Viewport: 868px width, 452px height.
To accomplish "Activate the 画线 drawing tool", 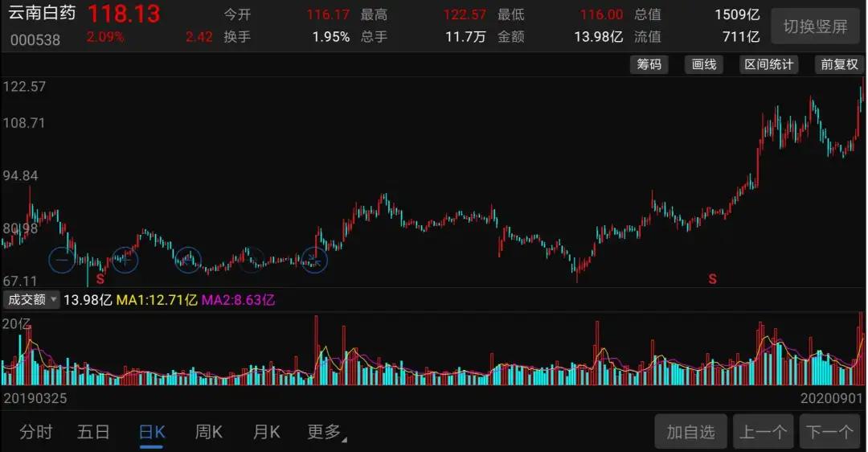I will (703, 64).
